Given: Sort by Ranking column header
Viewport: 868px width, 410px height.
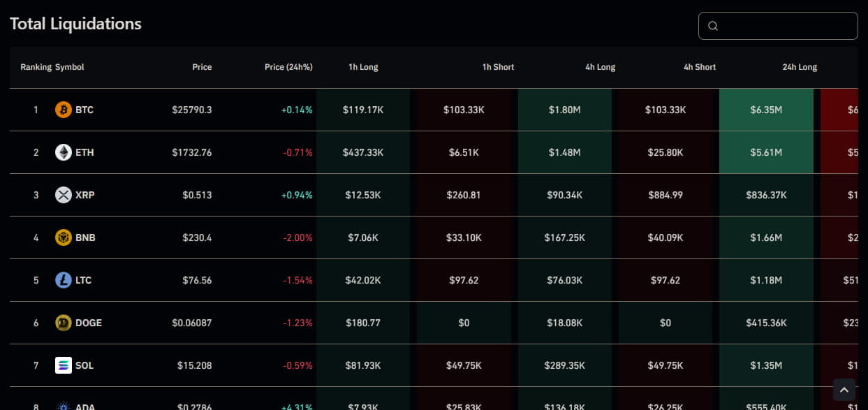Looking at the screenshot, I should coord(36,67).
